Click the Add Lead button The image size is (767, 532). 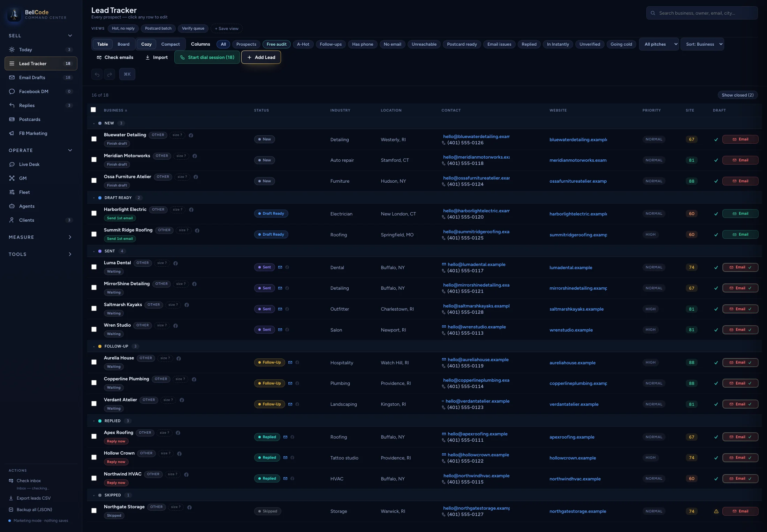[x=261, y=57]
